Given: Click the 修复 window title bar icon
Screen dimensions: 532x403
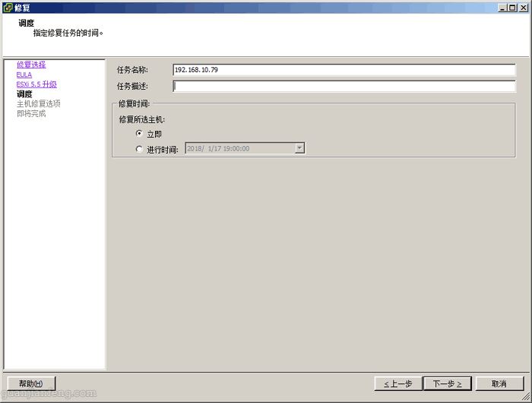Looking at the screenshot, I should [x=8, y=7].
